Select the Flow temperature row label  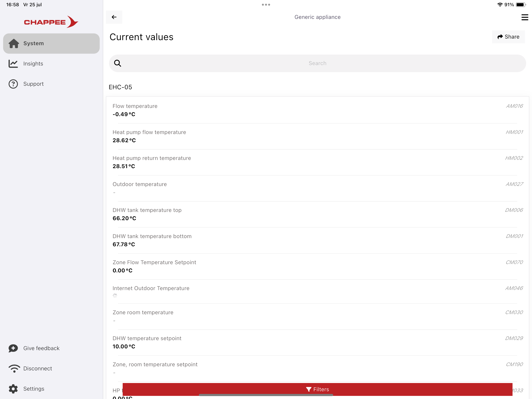click(135, 106)
